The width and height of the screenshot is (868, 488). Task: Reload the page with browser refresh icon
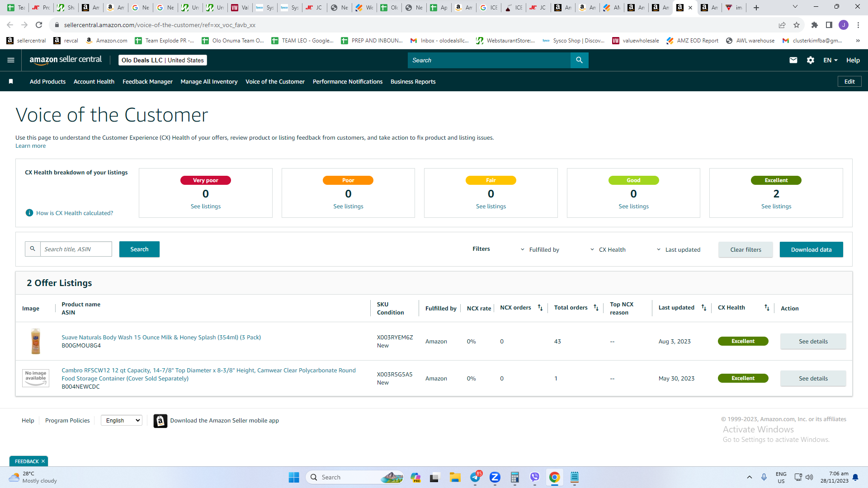tap(39, 25)
